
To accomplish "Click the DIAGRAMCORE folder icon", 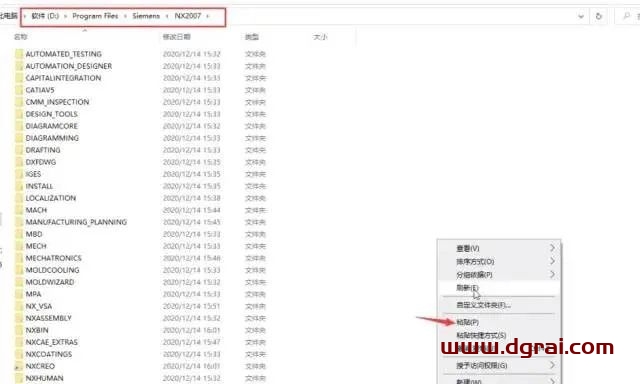I will coord(19,126).
